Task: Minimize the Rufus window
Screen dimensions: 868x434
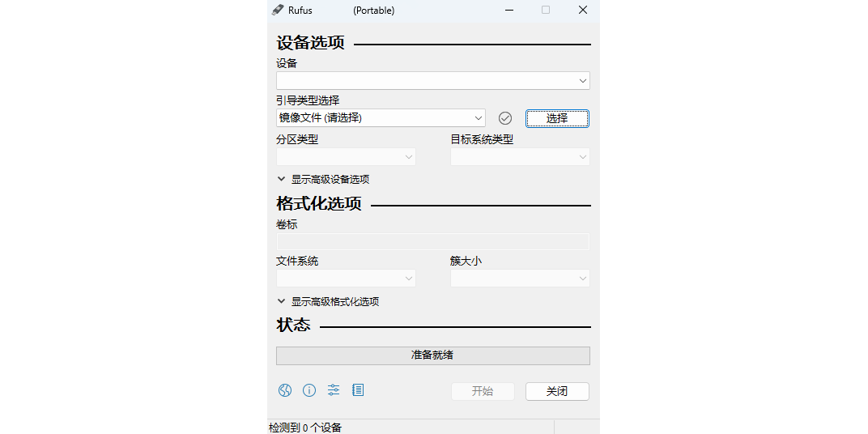Action: 508,10
